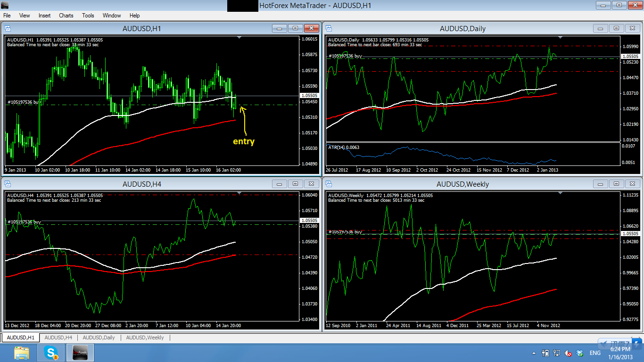This screenshot has width=644, height=362.
Task: Click the 1.05505 price tag on H1 chart
Action: [309, 96]
